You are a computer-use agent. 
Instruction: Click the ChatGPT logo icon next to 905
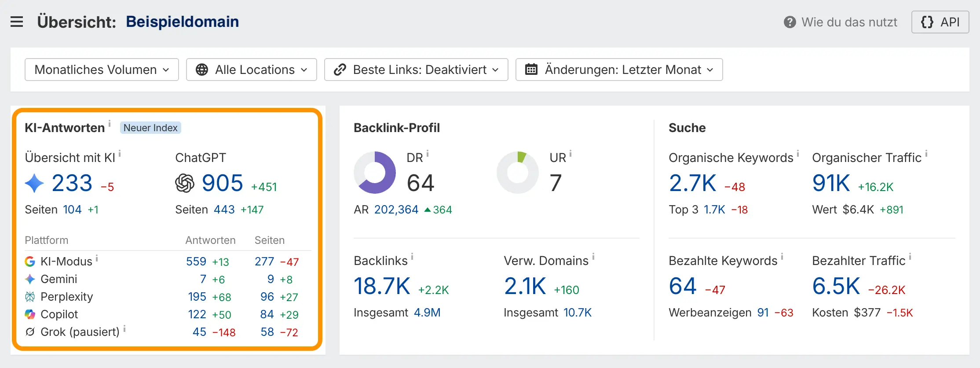click(185, 183)
